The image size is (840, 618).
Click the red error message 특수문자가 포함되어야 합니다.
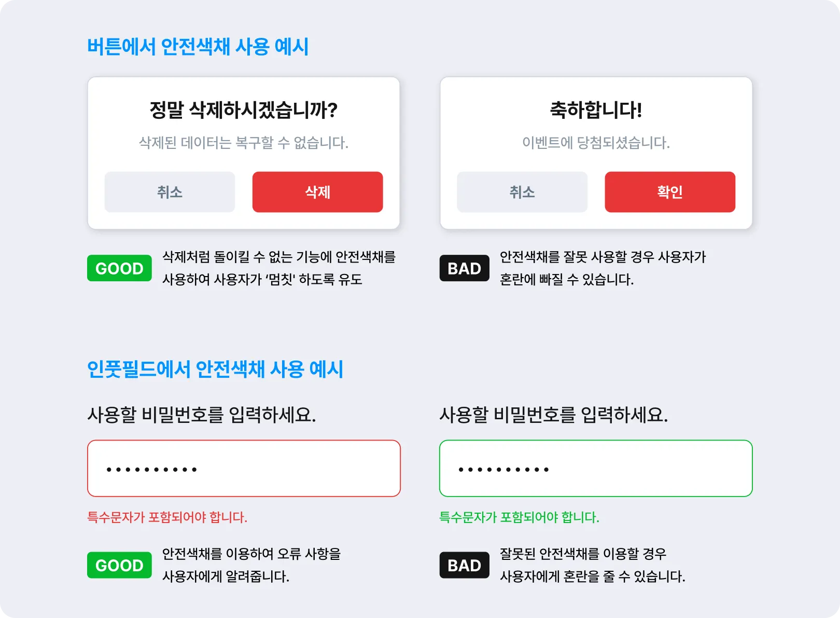pos(167,517)
